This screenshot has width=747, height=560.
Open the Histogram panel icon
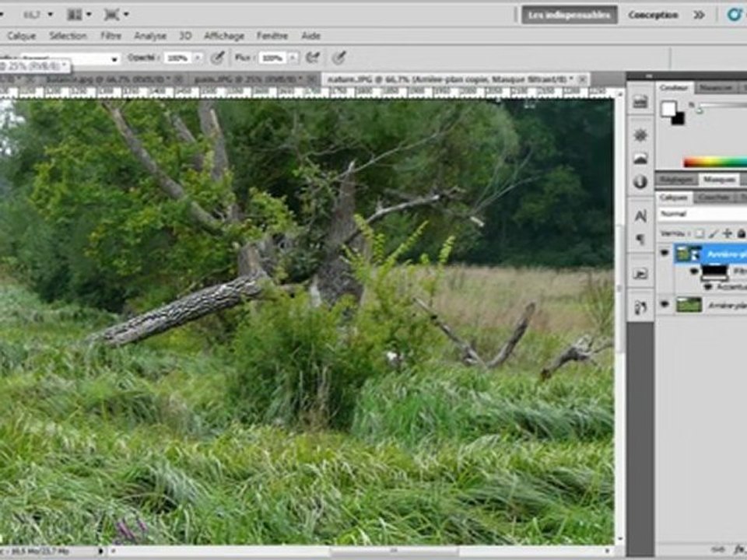640,159
